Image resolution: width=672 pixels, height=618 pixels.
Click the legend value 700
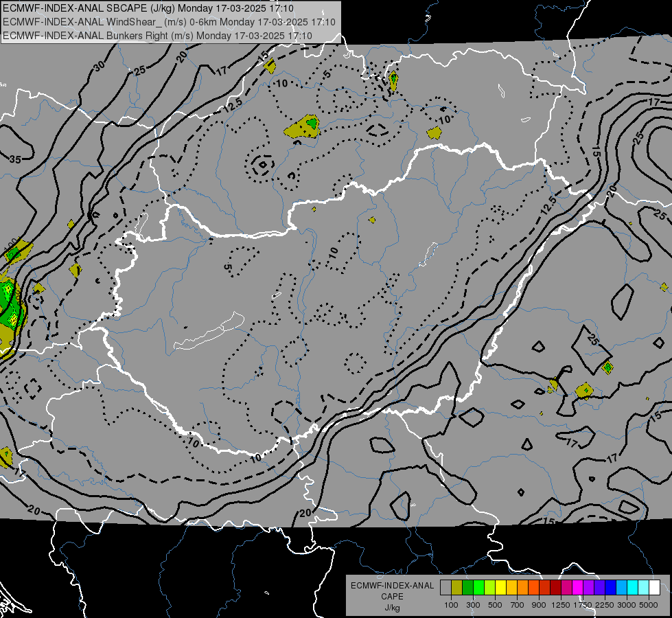pyautogui.click(x=518, y=605)
